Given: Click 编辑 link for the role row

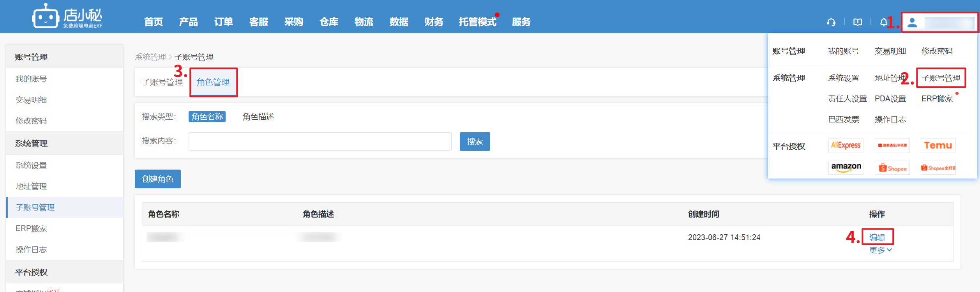Looking at the screenshot, I should tap(877, 237).
